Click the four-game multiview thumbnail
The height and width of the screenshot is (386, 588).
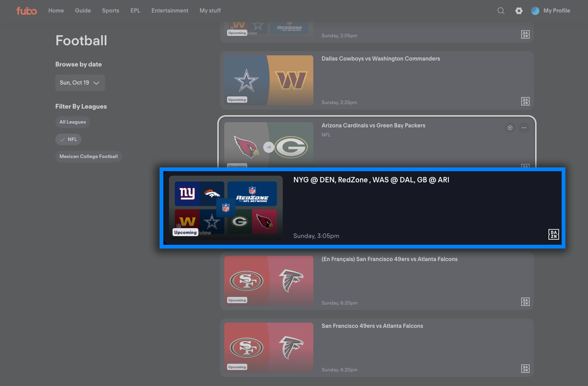click(x=226, y=208)
